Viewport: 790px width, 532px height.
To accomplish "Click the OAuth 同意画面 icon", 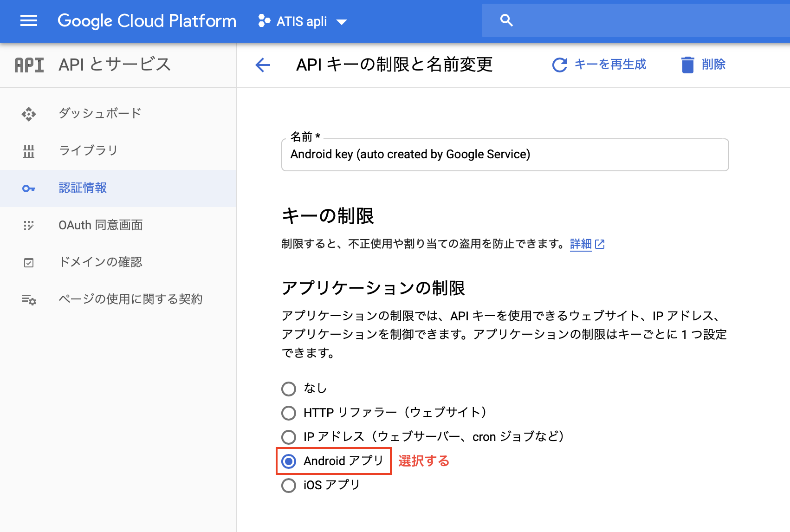I will (29, 226).
